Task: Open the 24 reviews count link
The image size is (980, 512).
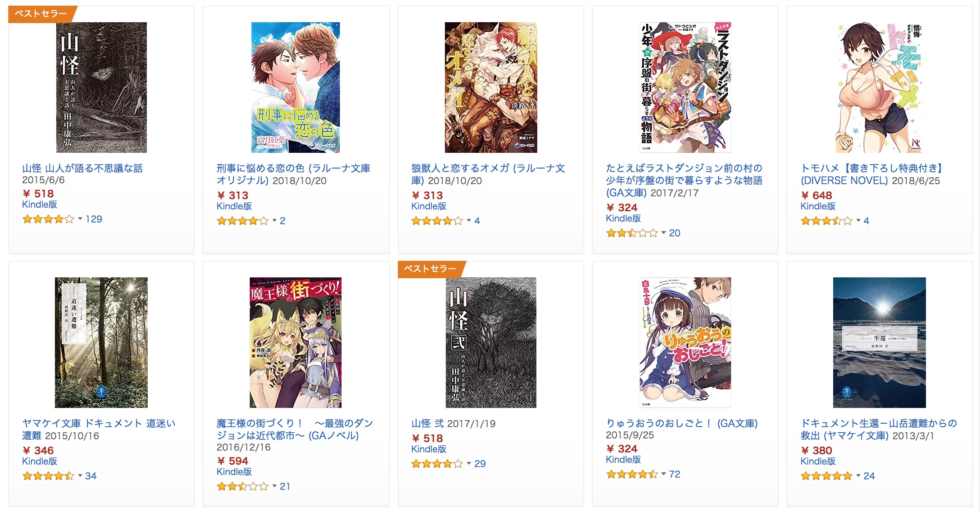Action: pos(869,476)
